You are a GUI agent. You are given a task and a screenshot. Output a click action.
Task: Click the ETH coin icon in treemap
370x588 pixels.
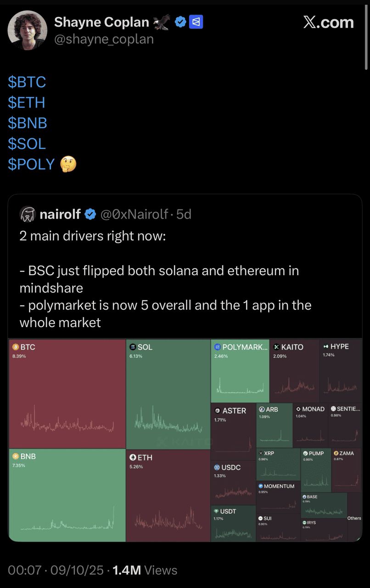[x=133, y=458]
